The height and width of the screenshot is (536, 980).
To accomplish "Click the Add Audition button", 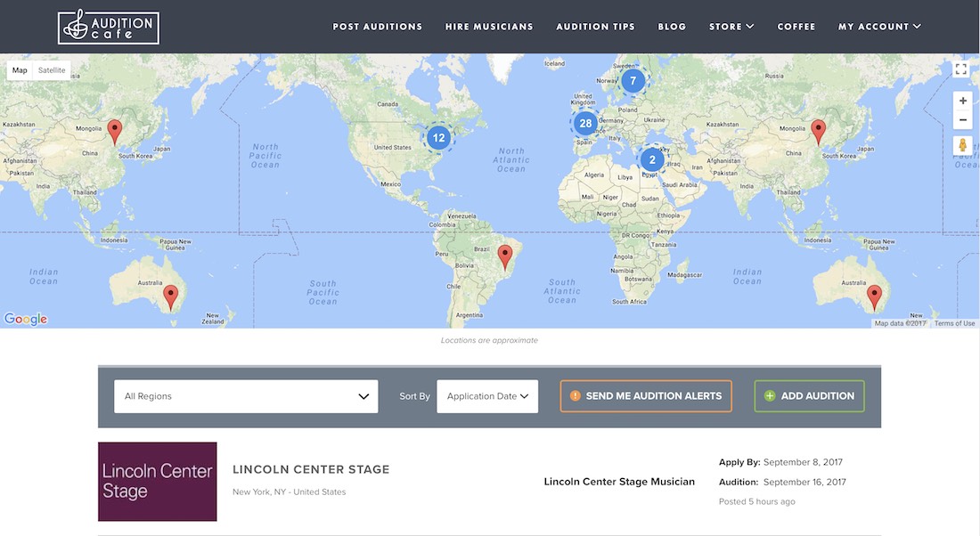I will pyautogui.click(x=809, y=396).
